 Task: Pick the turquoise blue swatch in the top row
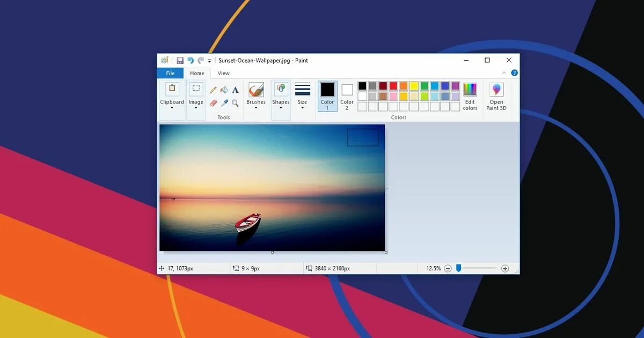point(435,86)
